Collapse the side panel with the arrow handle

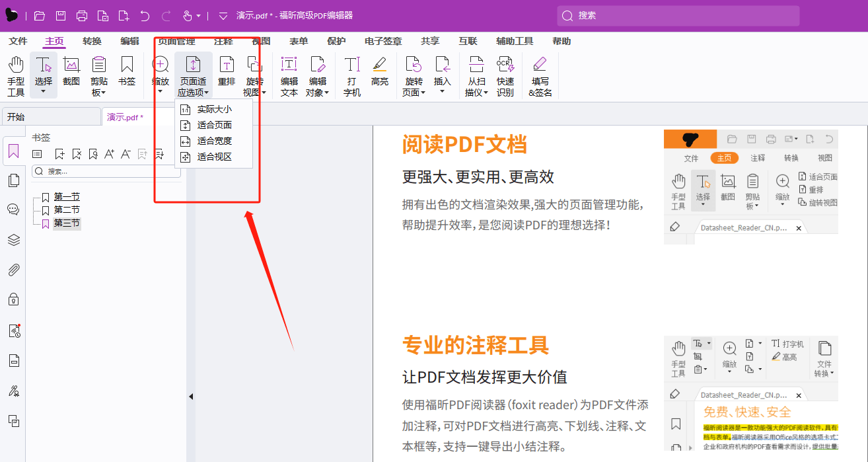pyautogui.click(x=191, y=397)
